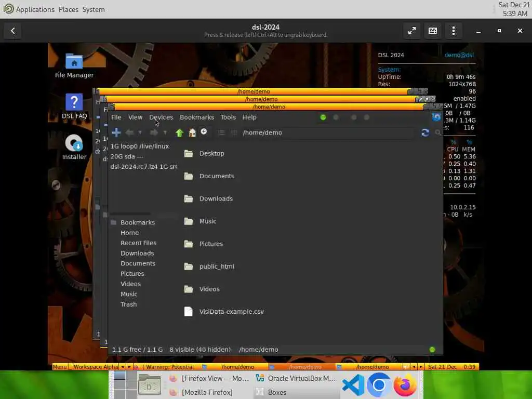
Task: Open Recent Files bookmark
Action: (x=138, y=243)
